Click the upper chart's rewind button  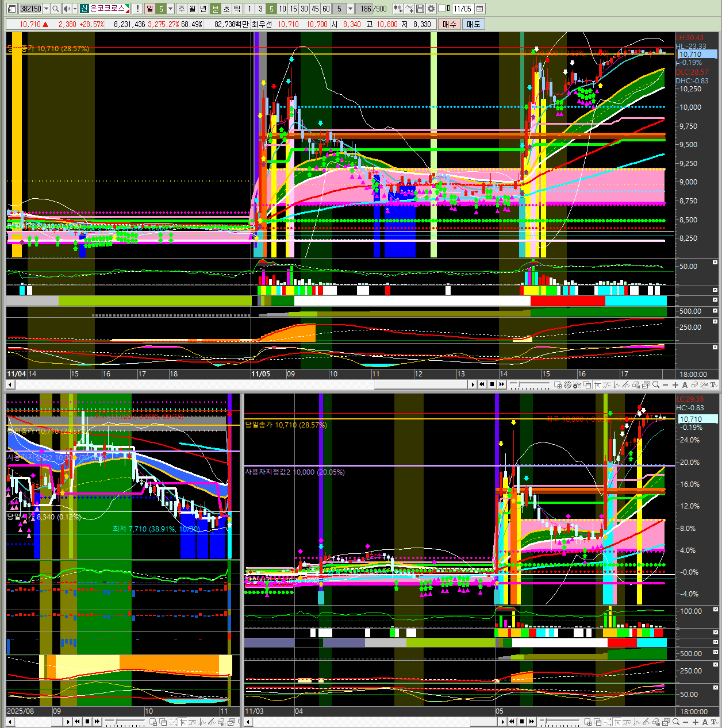pyautogui.click(x=482, y=385)
